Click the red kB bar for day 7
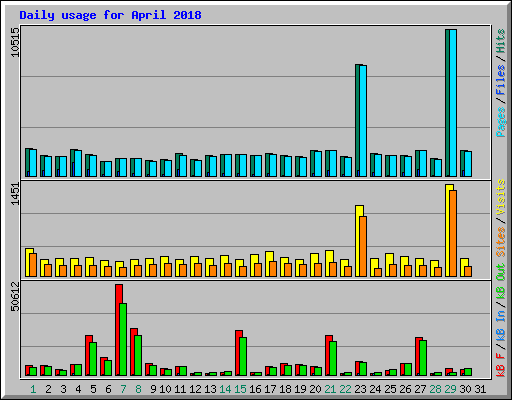 (119, 330)
